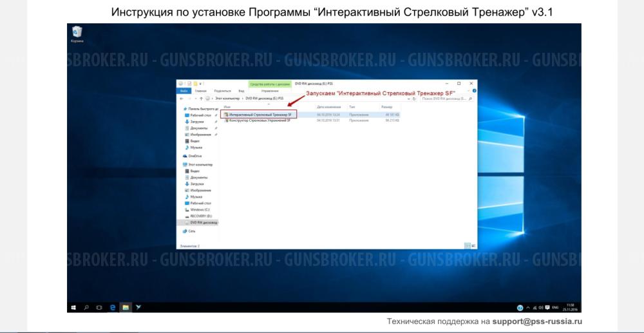Image resolution: width=644 pixels, height=333 pixels.
Task: Open Видео under quick access
Action: [x=192, y=141]
